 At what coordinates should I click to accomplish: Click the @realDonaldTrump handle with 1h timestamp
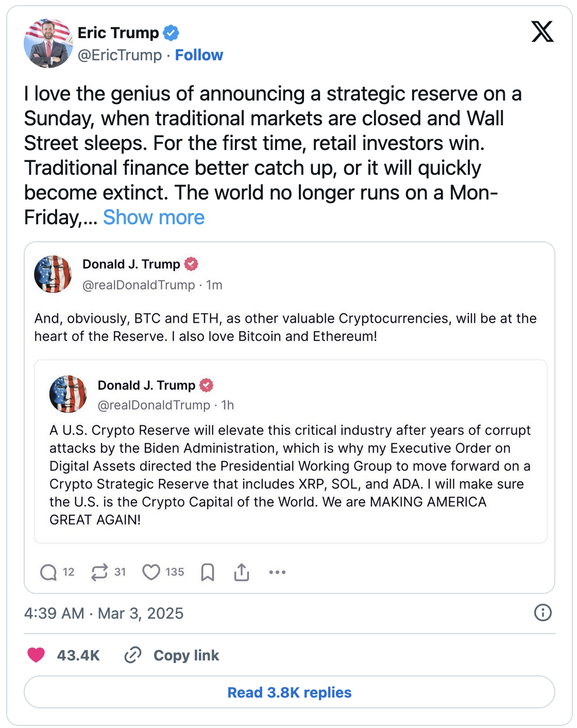pyautogui.click(x=154, y=405)
